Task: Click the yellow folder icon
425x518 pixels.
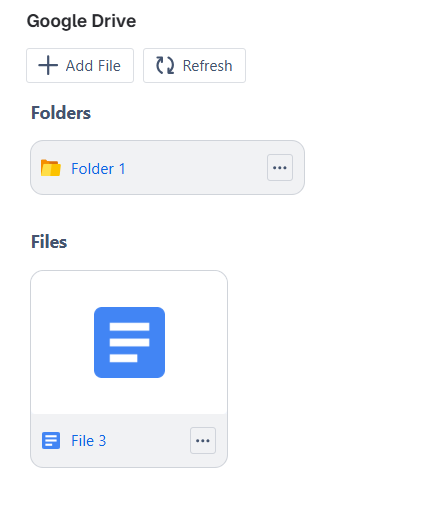Action: [x=51, y=168]
